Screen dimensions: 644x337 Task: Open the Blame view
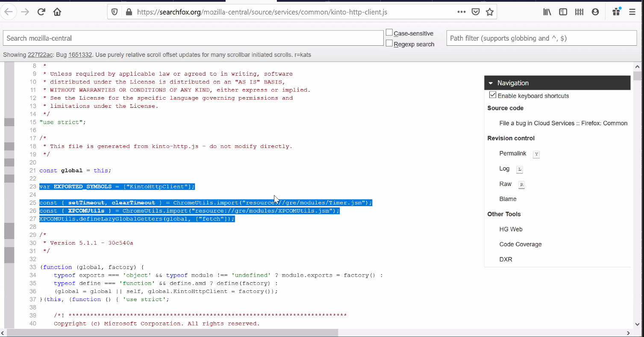[508, 199]
